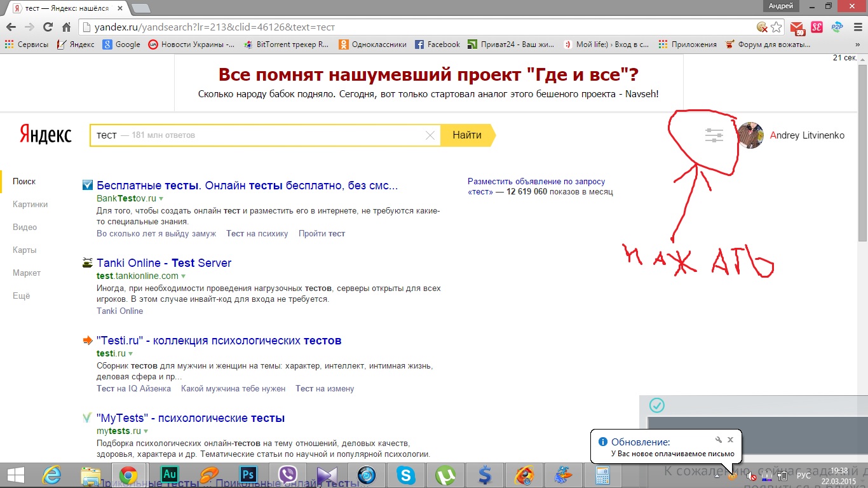The image size is (868, 488).
Task: Open the pink SE extension icon
Action: 817,27
